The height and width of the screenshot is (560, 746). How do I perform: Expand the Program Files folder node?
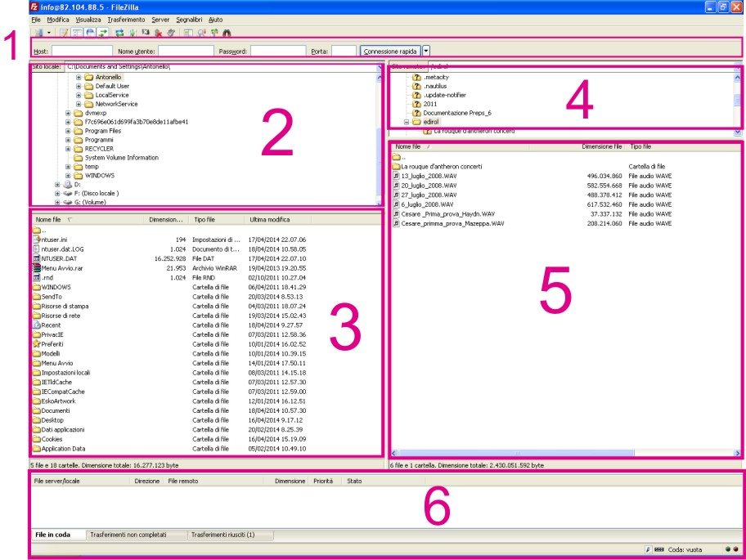[x=69, y=131]
